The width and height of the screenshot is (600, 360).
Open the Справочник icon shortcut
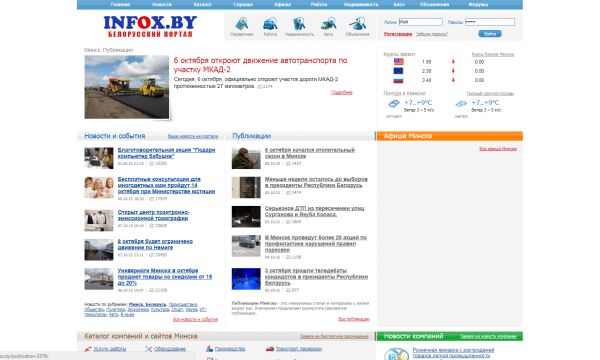(241, 24)
